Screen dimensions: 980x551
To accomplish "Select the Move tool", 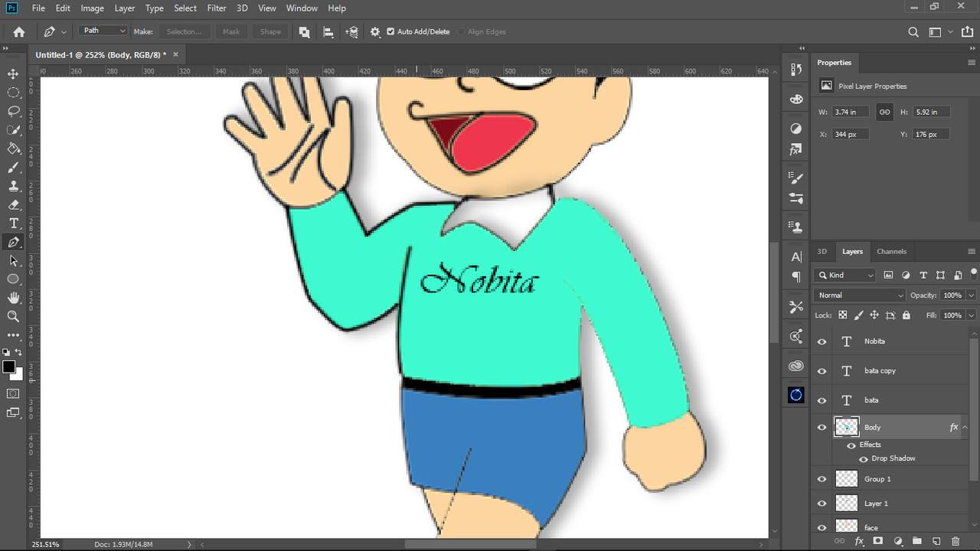I will pyautogui.click(x=13, y=73).
